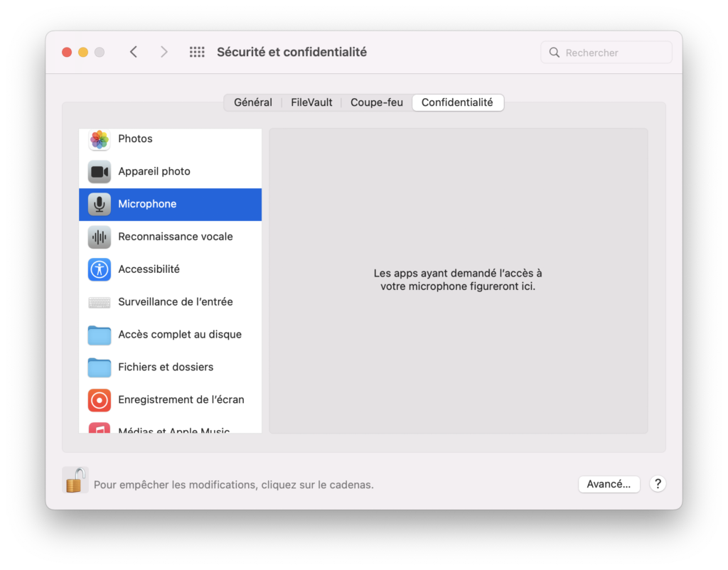
Task: Switch to the FileVault tab
Action: pyautogui.click(x=311, y=102)
